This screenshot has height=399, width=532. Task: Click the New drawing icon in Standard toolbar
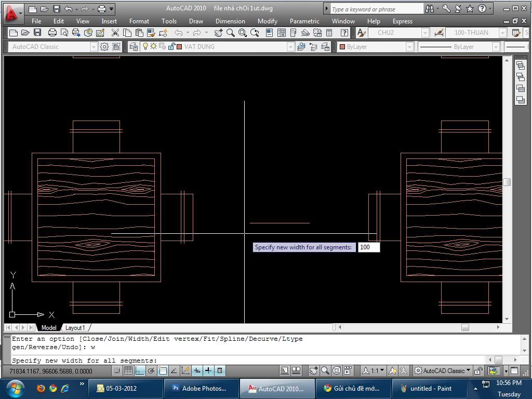pos(14,33)
